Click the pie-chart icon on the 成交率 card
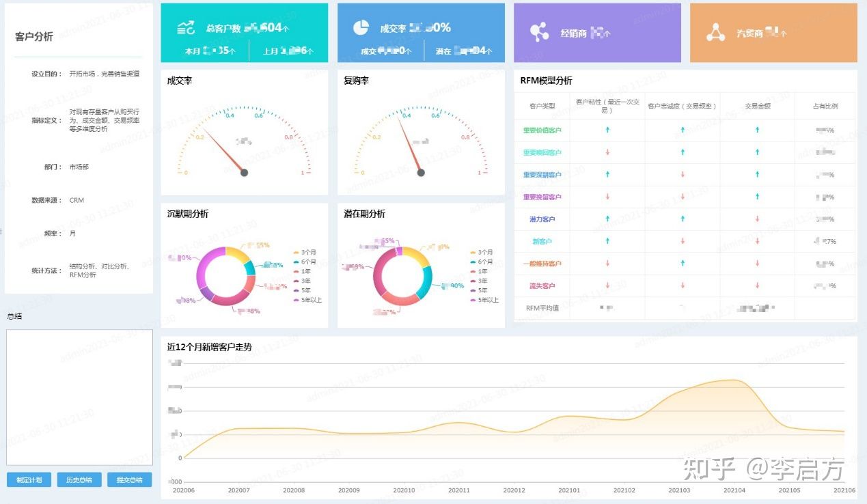 coord(360,29)
